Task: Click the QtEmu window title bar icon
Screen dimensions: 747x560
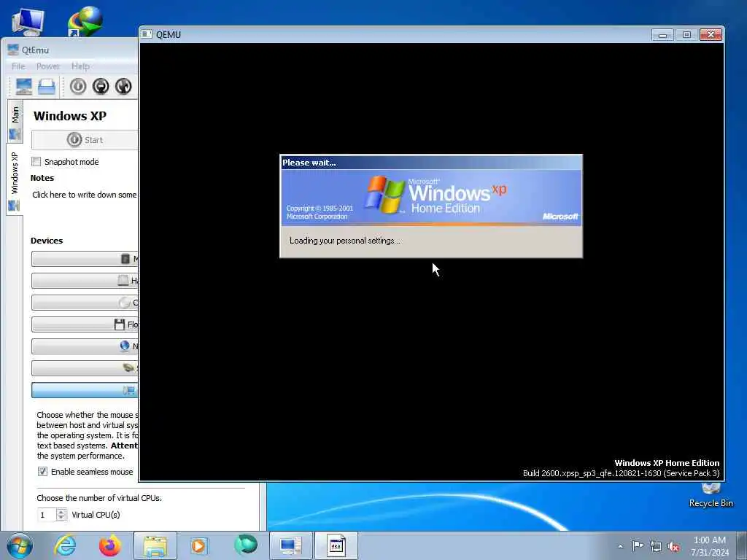Action: click(13, 50)
